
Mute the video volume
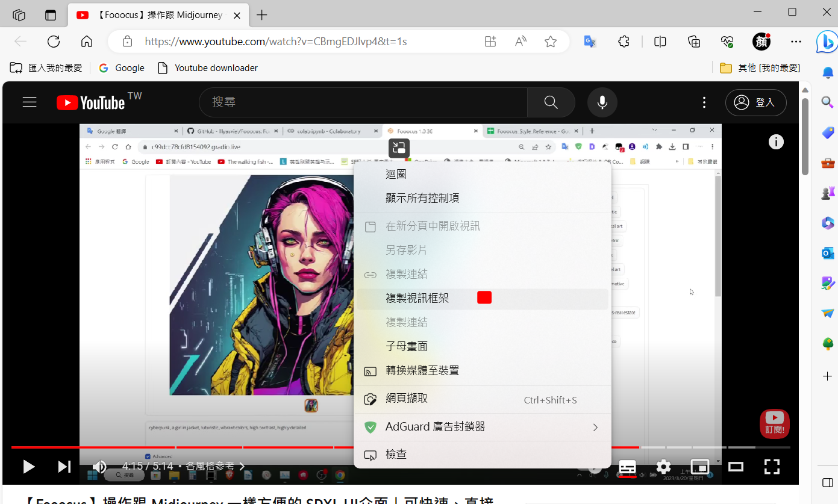(99, 466)
